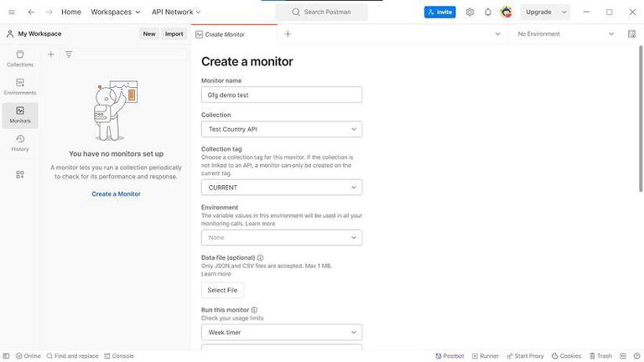644x362 pixels.
Task: Open a new tab with plus icon
Action: (x=288, y=34)
